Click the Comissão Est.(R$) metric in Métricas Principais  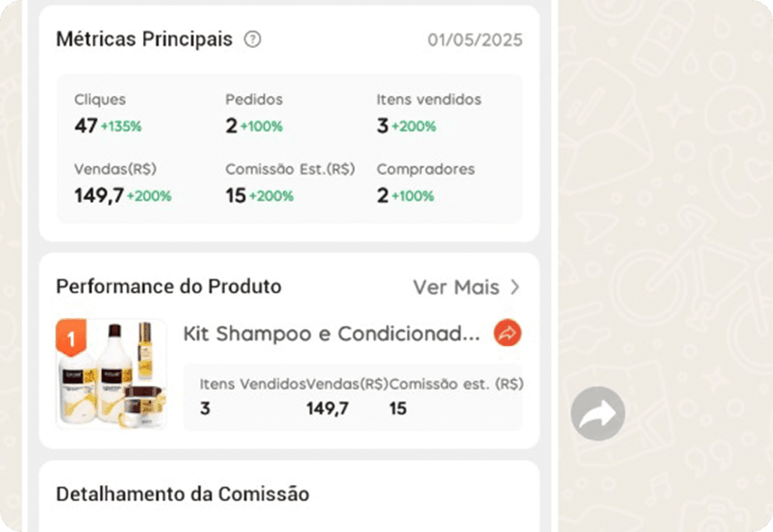point(289,184)
